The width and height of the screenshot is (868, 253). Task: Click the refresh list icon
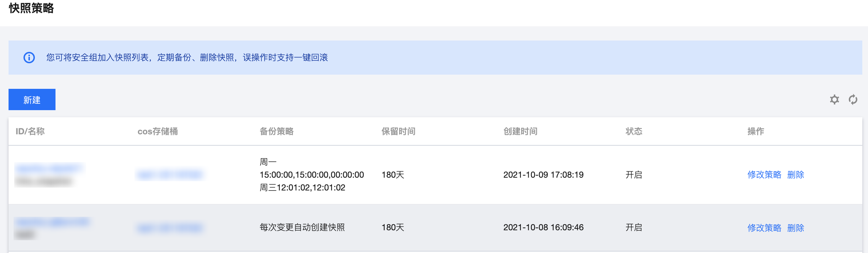(x=853, y=99)
